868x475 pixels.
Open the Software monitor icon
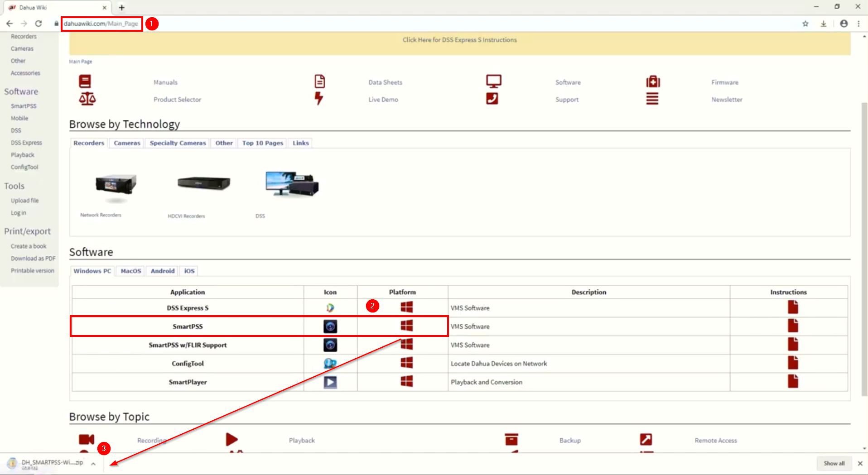click(493, 82)
